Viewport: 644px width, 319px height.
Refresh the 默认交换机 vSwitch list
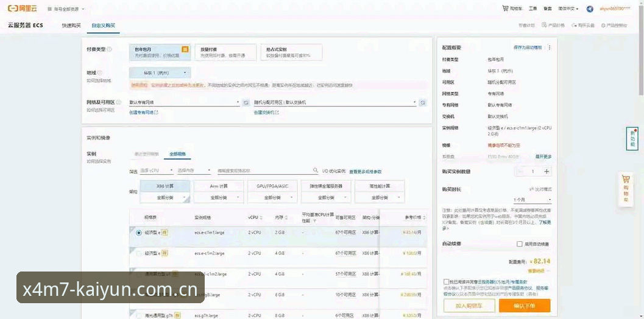point(423,102)
